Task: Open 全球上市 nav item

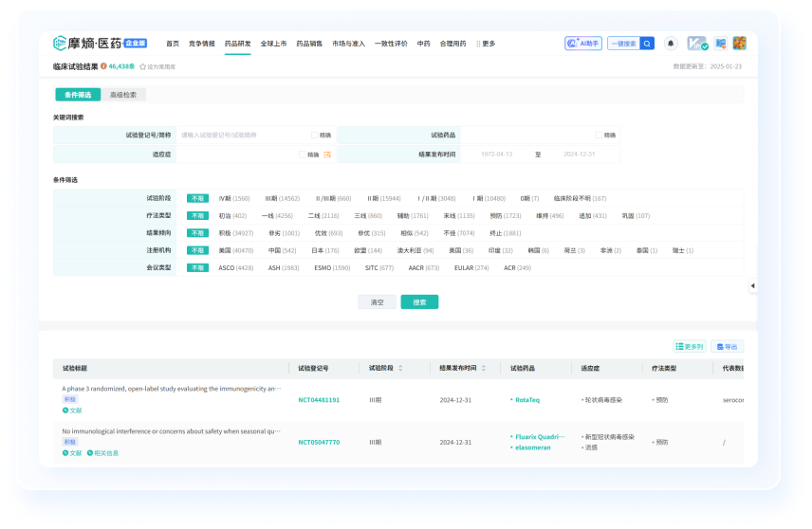Action: click(x=273, y=44)
